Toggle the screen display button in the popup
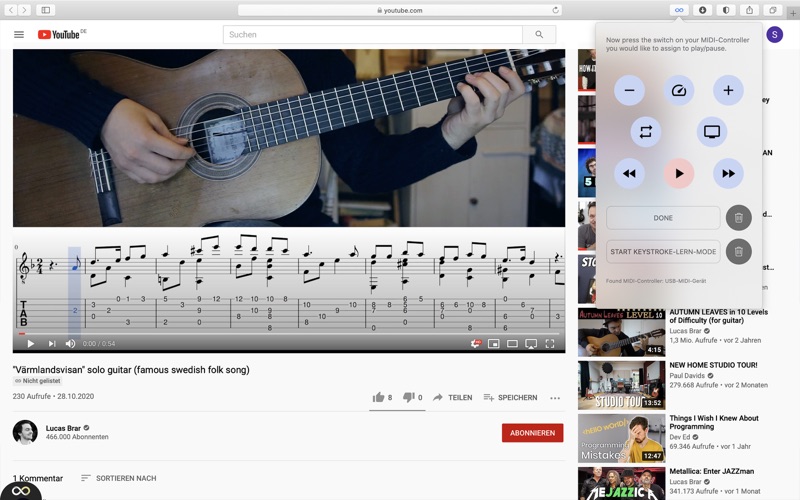The width and height of the screenshot is (800, 500). click(712, 132)
